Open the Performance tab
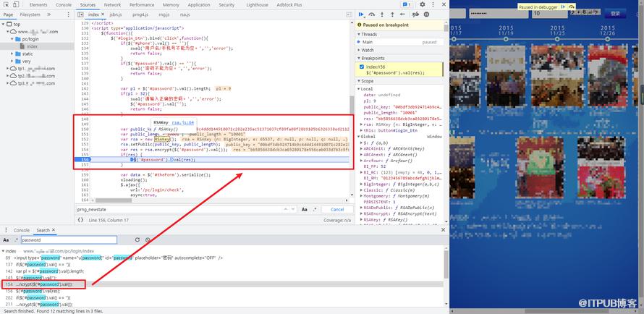The height and width of the screenshot is (314, 644). pyautogui.click(x=142, y=5)
